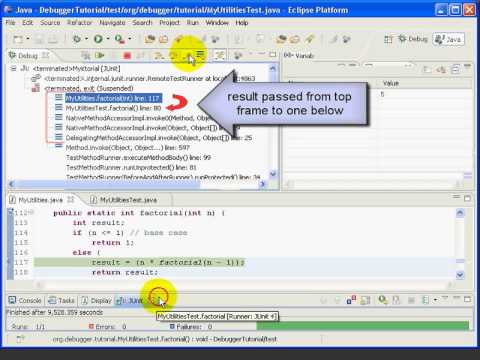Screen dimensions: 480x360
Task: Click the Step Into icon
Action: click(x=159, y=55)
